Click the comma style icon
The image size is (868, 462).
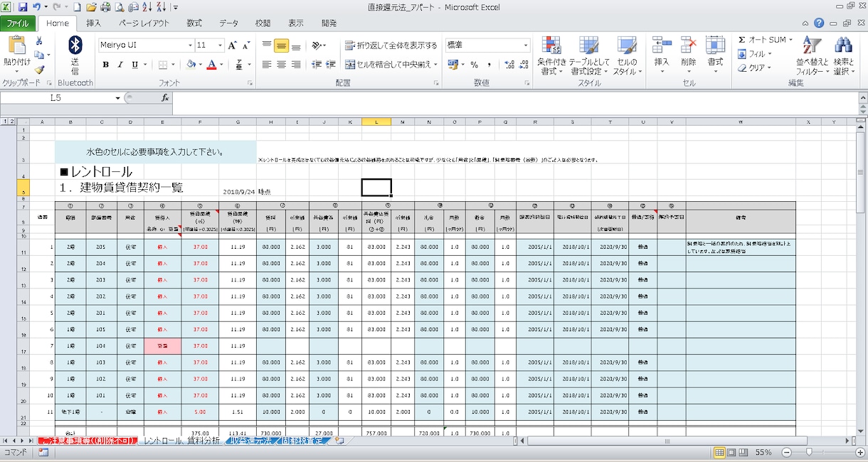click(489, 65)
